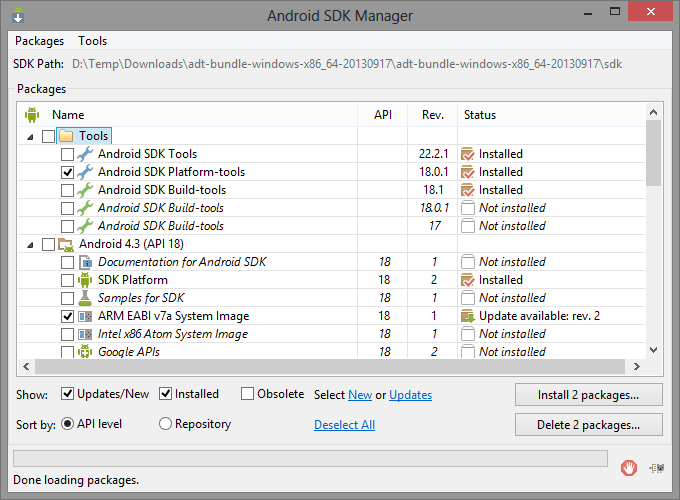This screenshot has width=680, height=500.
Task: Toggle the Installed show filter checkbox
Action: [165, 394]
